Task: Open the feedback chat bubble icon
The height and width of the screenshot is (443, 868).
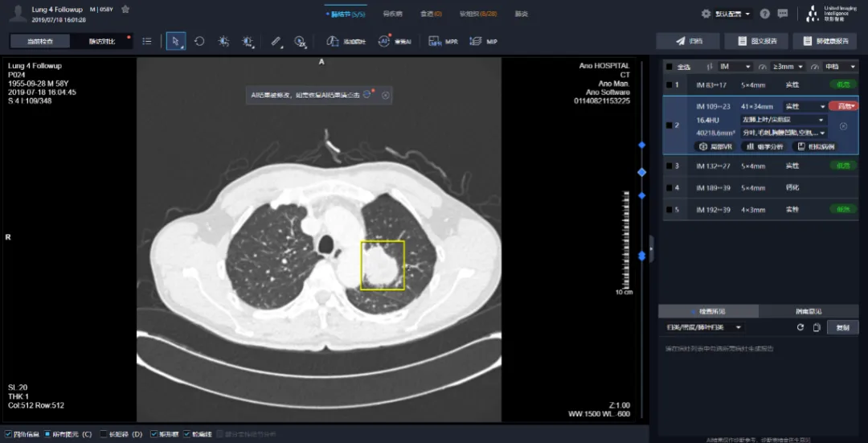Action: 784,14
